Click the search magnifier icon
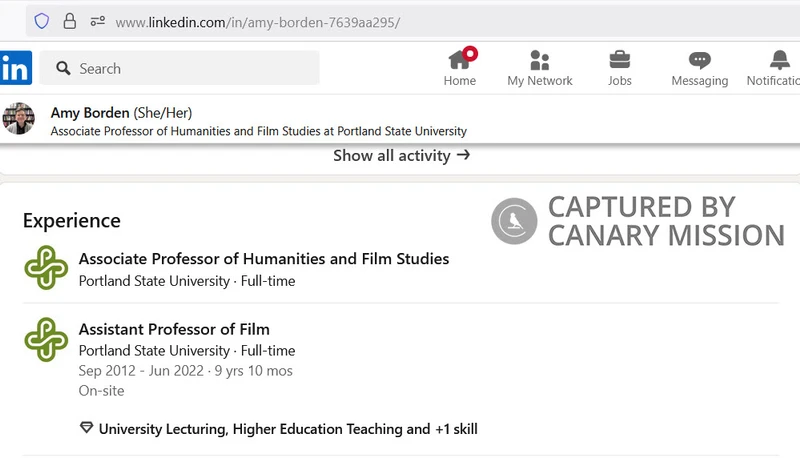The image size is (800, 458). [x=63, y=68]
